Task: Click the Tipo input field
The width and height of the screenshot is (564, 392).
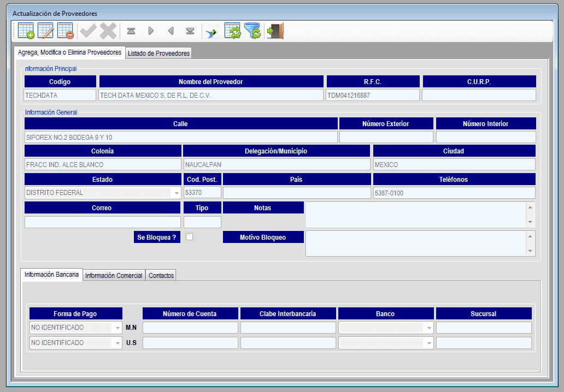Action: coord(202,222)
